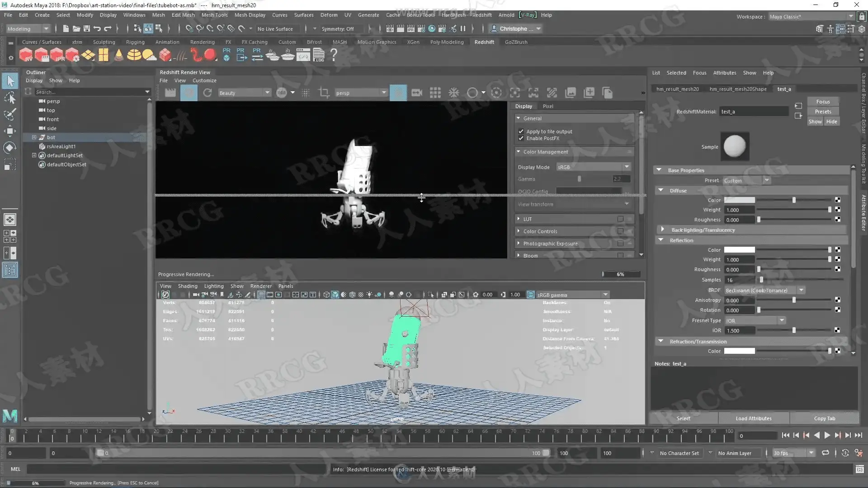Click the Redshift render clapperboard icon
This screenshot has height=488, width=868.
tap(170, 93)
